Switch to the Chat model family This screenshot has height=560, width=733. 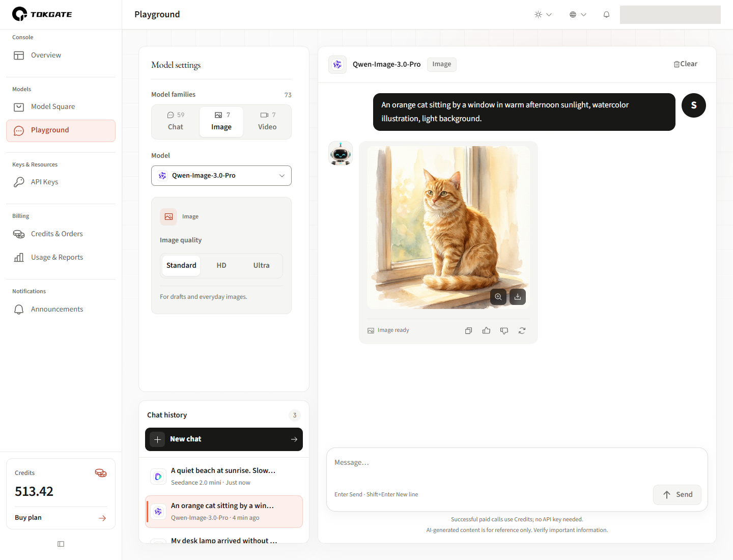pyautogui.click(x=176, y=122)
